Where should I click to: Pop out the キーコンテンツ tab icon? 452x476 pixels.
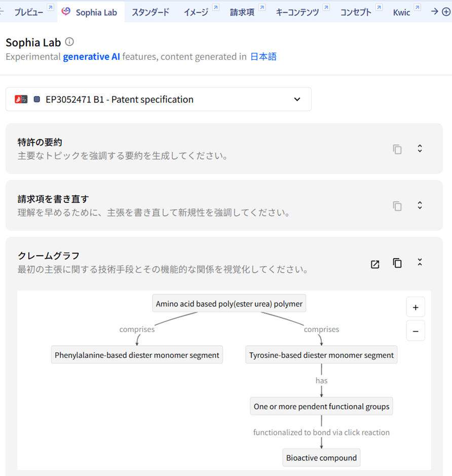[x=326, y=7]
